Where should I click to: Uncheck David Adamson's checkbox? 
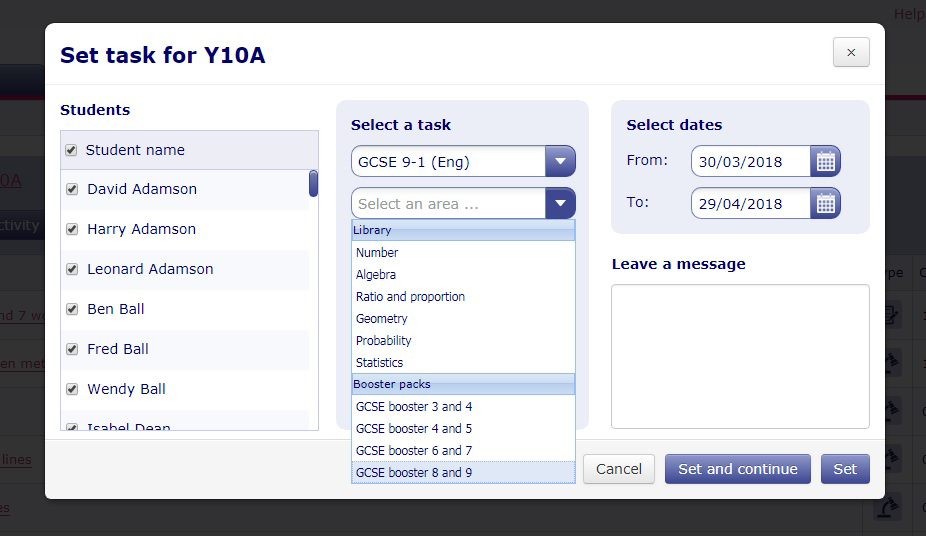pyautogui.click(x=72, y=189)
